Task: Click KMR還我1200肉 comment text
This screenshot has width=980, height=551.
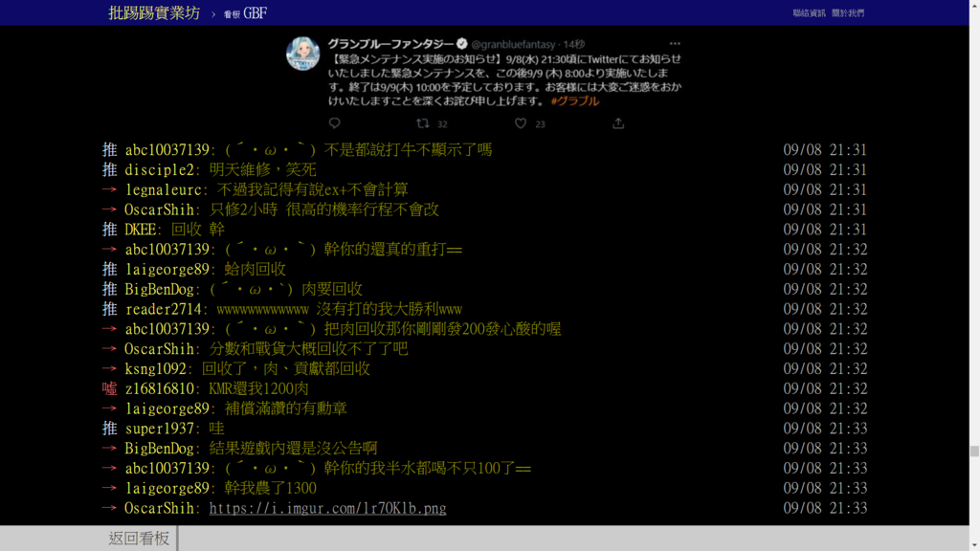Action: (x=258, y=388)
